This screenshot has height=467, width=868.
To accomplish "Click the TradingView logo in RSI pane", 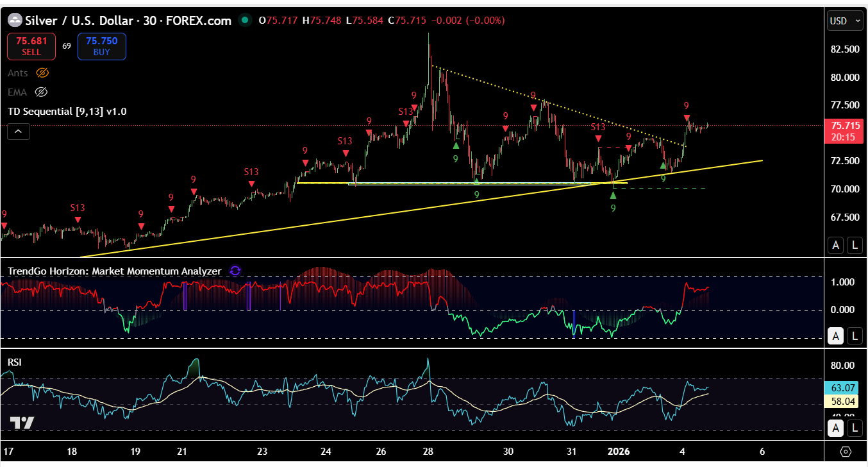I will (x=22, y=423).
